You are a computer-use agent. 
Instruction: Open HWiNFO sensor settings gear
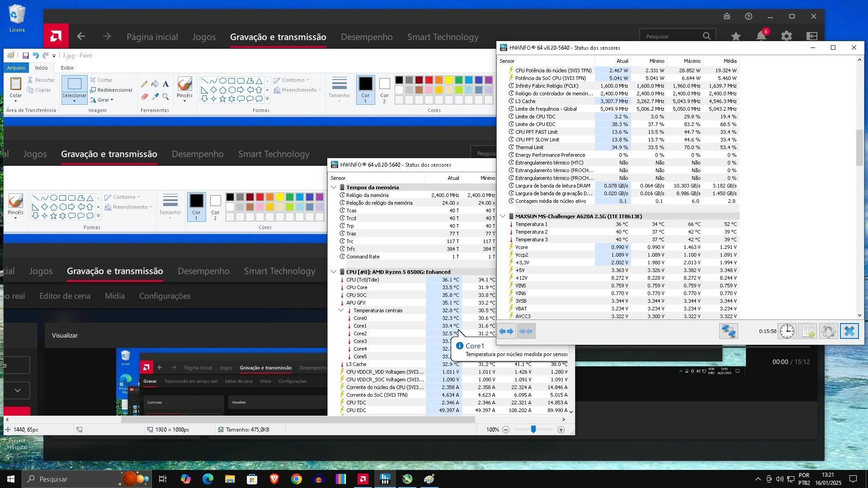coord(828,331)
